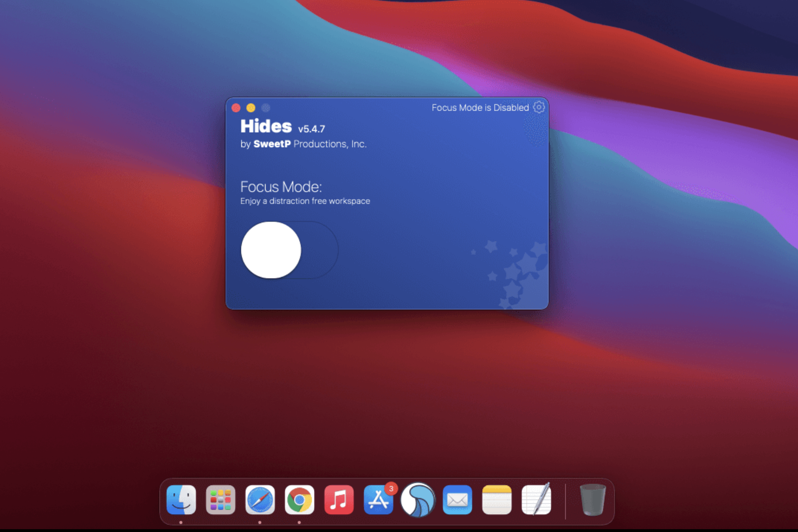Open Finder from the Dock
The height and width of the screenshot is (532, 798).
pos(181,500)
